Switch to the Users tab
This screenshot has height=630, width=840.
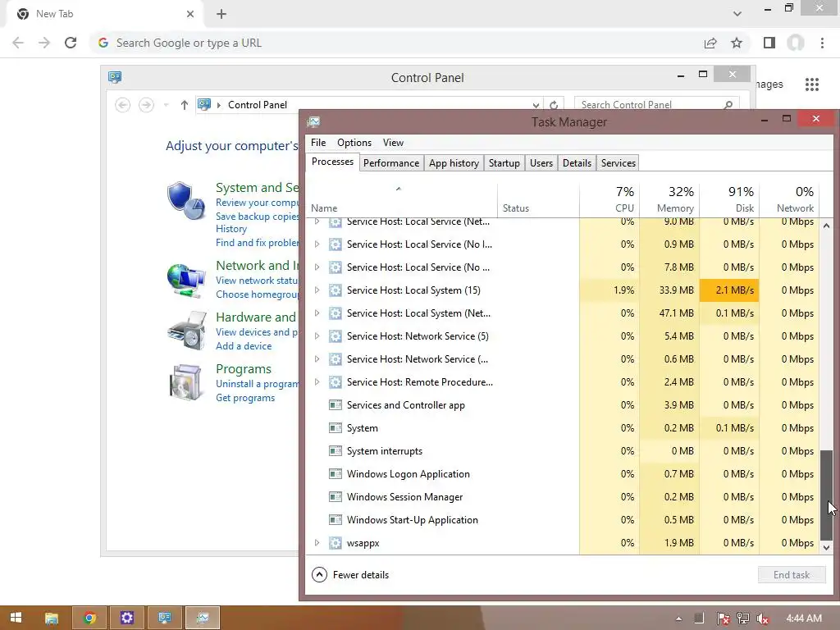pyautogui.click(x=541, y=163)
